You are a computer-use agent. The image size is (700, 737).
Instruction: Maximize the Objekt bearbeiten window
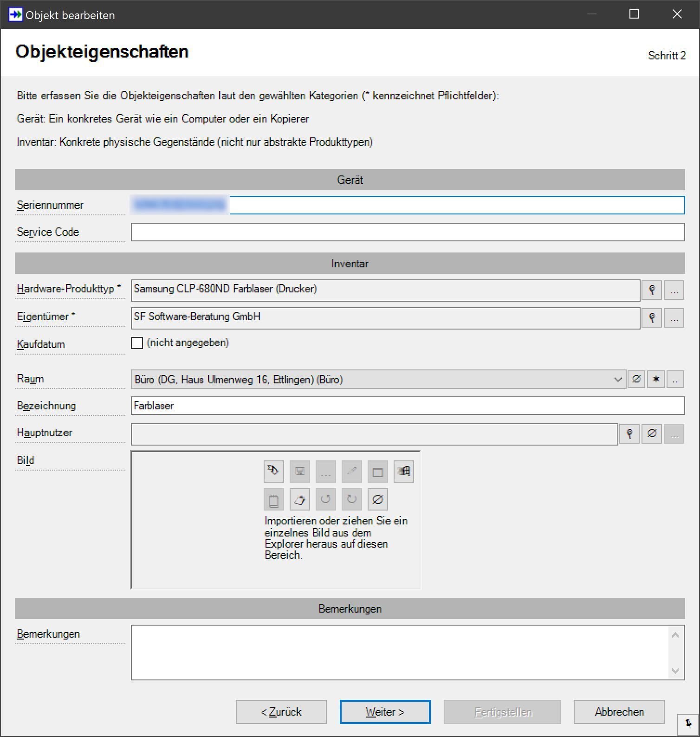tap(634, 14)
